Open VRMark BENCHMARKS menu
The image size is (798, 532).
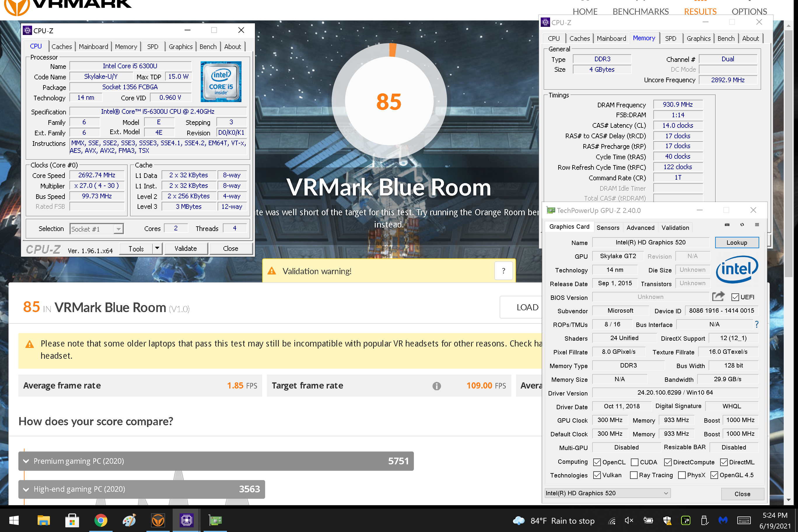(640, 11)
